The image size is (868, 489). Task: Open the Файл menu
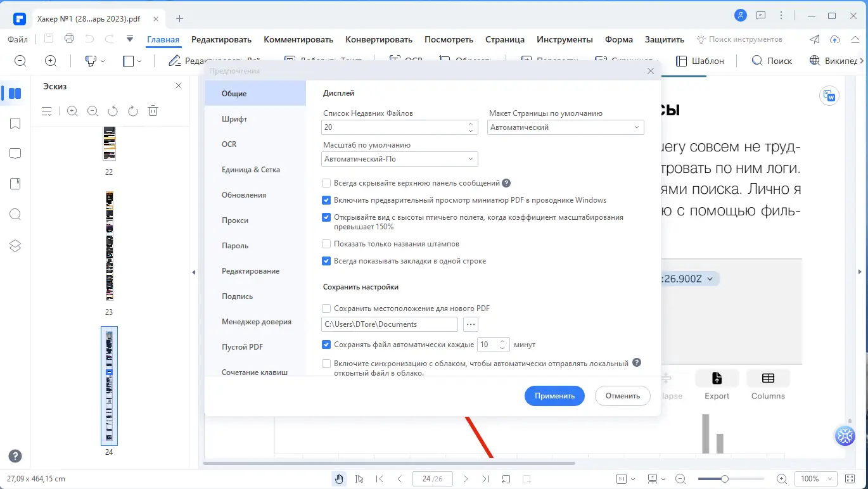tap(18, 39)
